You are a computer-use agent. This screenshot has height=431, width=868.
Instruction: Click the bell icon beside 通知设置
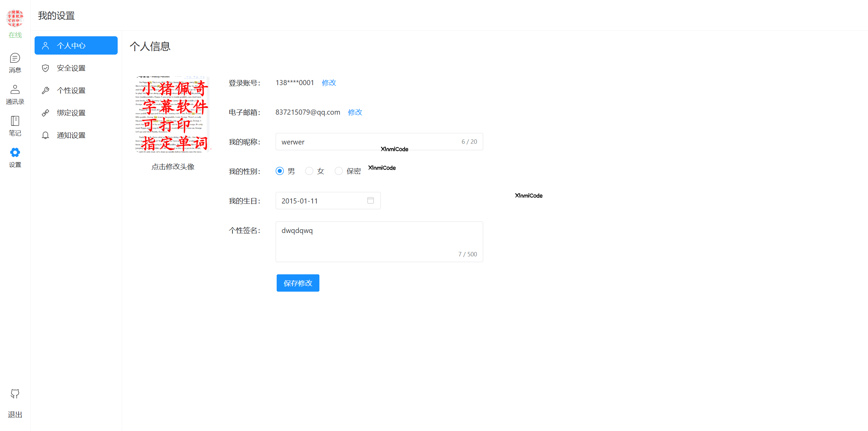point(46,135)
